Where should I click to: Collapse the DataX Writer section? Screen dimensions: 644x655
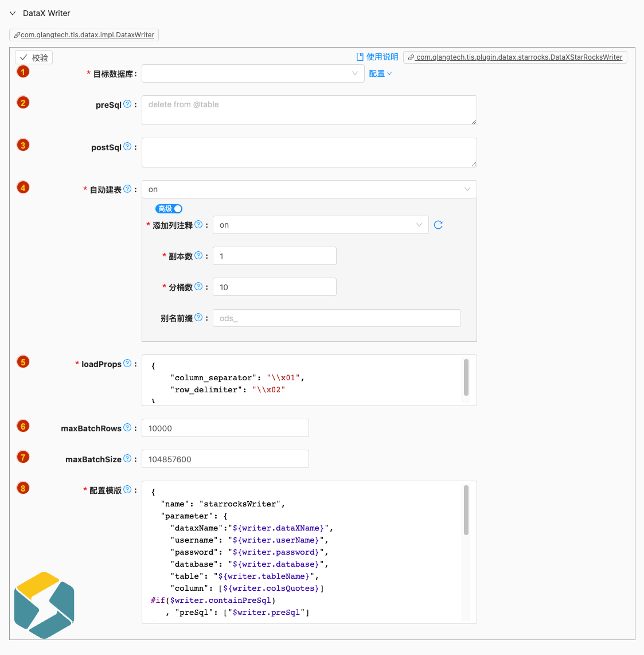[13, 13]
